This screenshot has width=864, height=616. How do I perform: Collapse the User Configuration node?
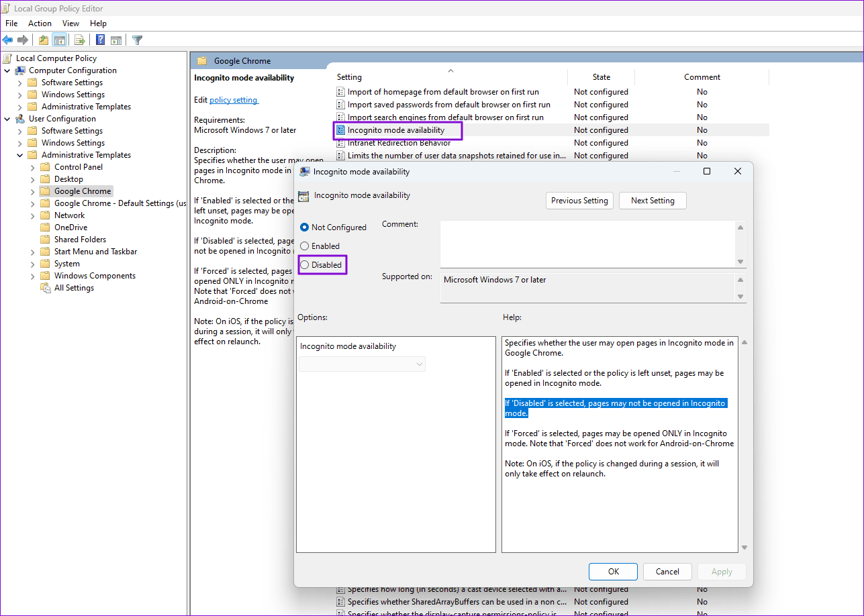pyautogui.click(x=7, y=118)
